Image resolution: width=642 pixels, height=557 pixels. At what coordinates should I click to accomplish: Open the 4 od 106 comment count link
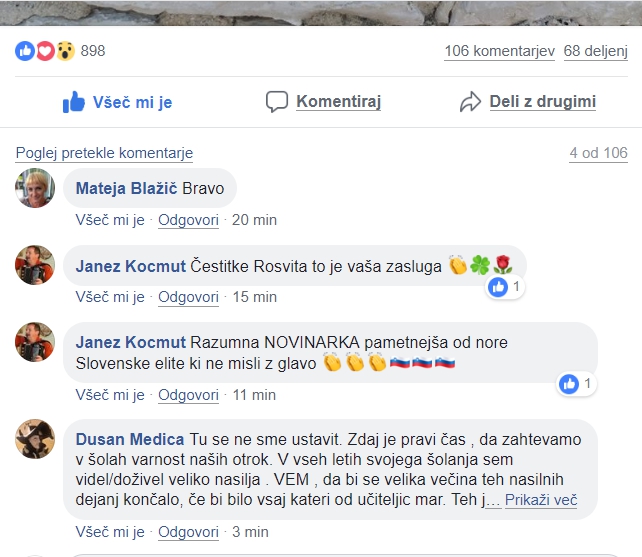pos(598,153)
